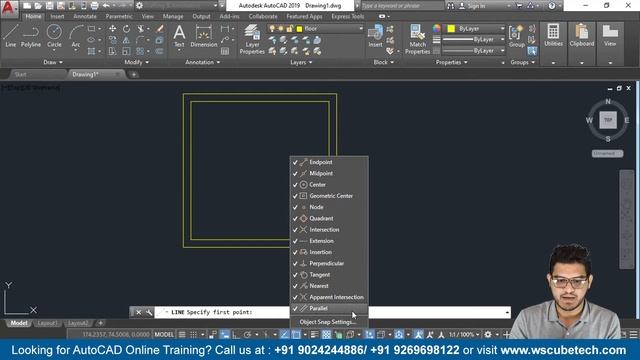This screenshot has width=640, height=360.
Task: Open the Utilities panel
Action: point(553,35)
